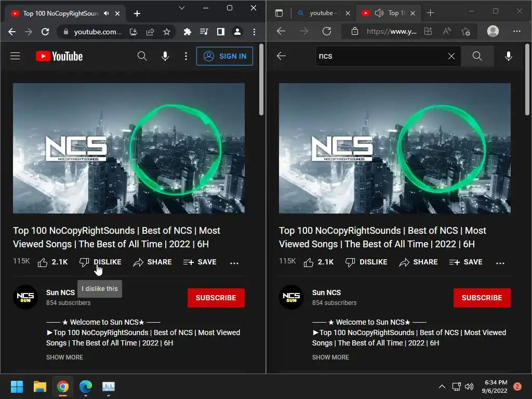The width and height of the screenshot is (532, 399).
Task: Click voice search microphone in Edge window
Action: coord(509,56)
